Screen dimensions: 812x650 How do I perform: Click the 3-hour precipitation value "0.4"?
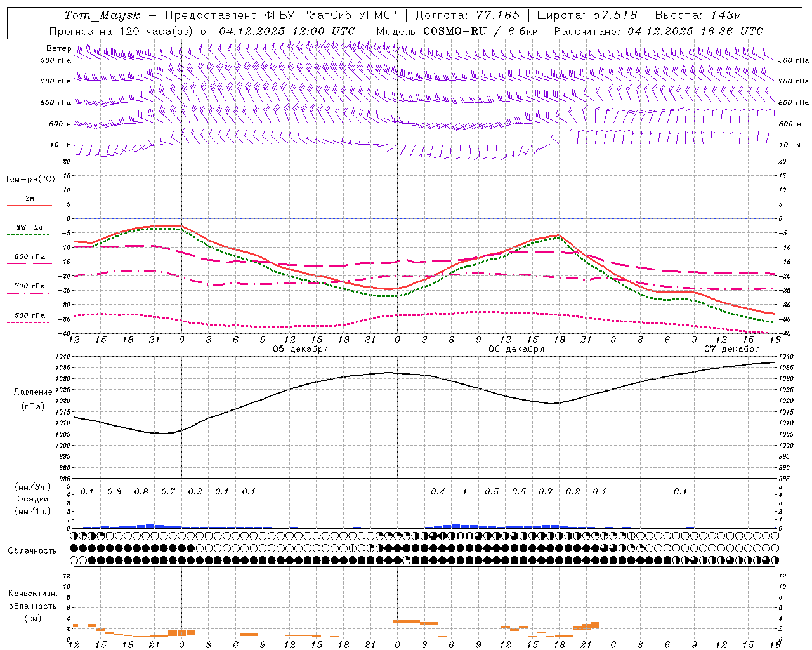click(x=438, y=492)
